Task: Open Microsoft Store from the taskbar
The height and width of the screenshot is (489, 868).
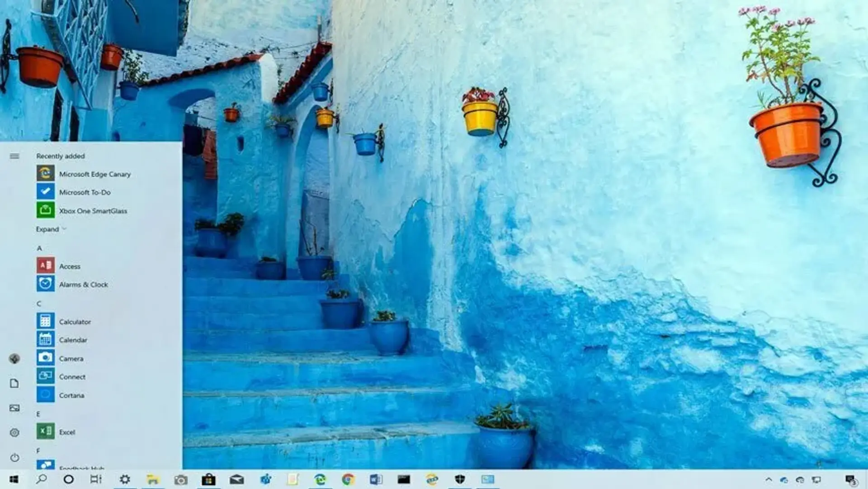Action: pyautogui.click(x=208, y=479)
